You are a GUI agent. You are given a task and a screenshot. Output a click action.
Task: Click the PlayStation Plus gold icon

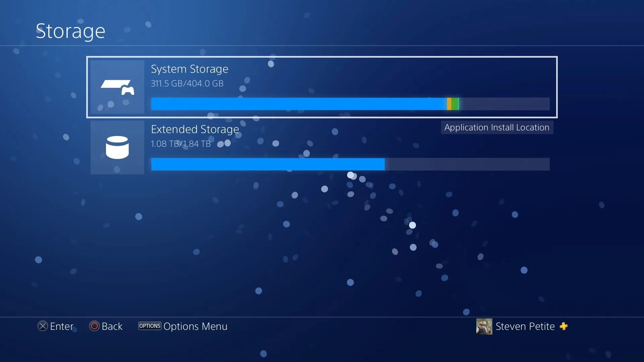click(565, 326)
